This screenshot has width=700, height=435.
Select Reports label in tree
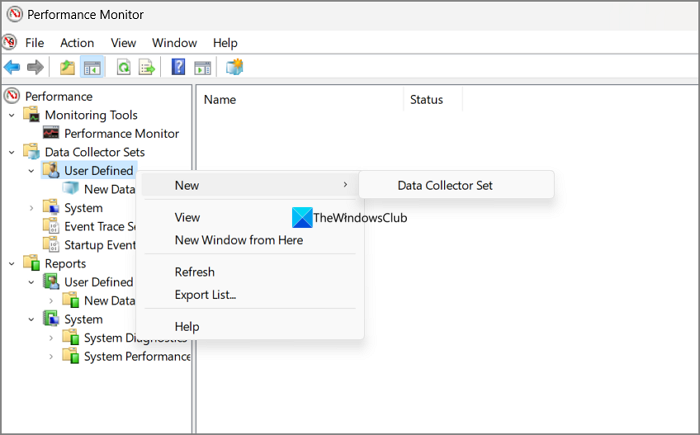(65, 264)
